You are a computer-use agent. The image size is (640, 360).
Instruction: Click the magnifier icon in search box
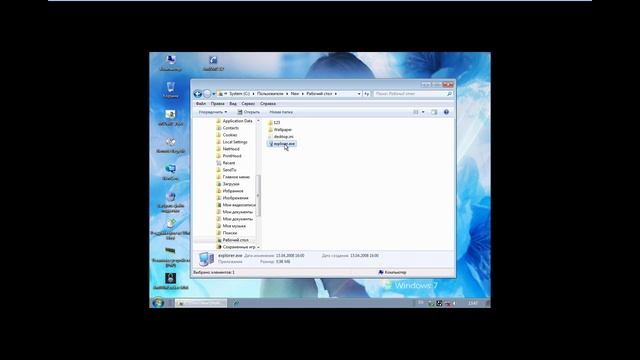(x=449, y=94)
